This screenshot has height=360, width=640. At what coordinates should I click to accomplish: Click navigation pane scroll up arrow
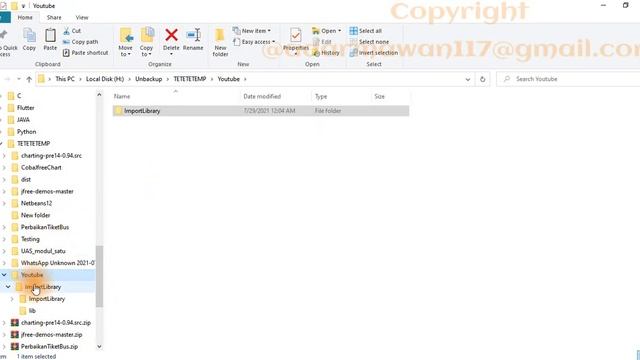point(99,95)
